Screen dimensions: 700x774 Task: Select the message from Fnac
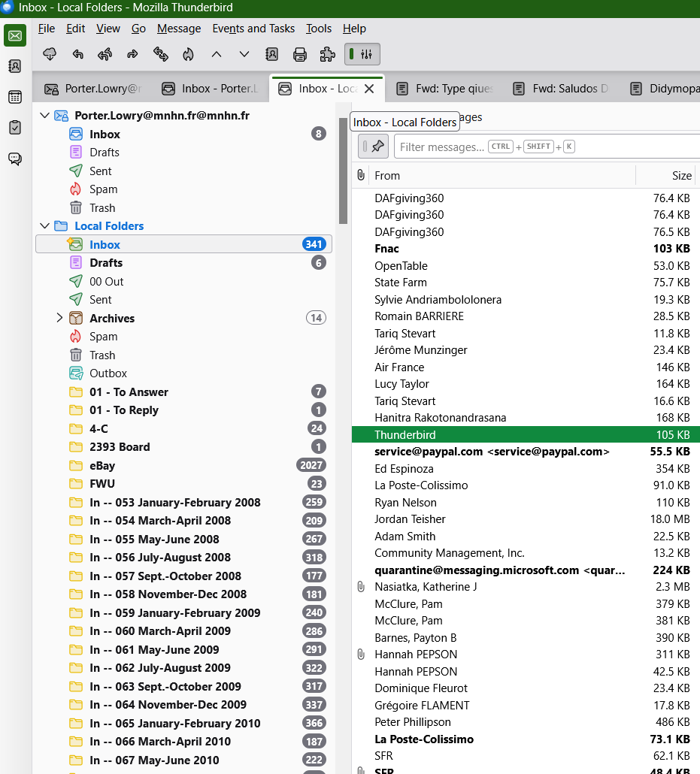click(526, 249)
